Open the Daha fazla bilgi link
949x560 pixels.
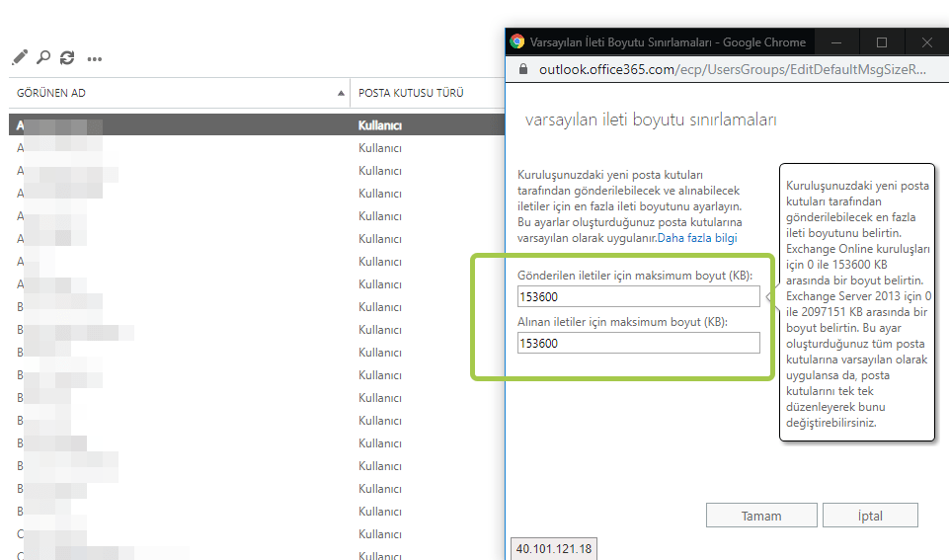697,238
